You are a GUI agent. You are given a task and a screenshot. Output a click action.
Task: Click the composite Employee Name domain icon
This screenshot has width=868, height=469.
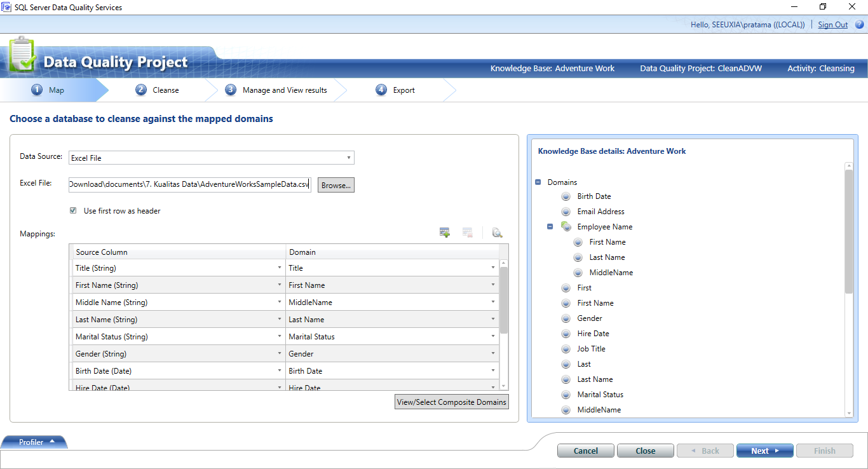(566, 226)
